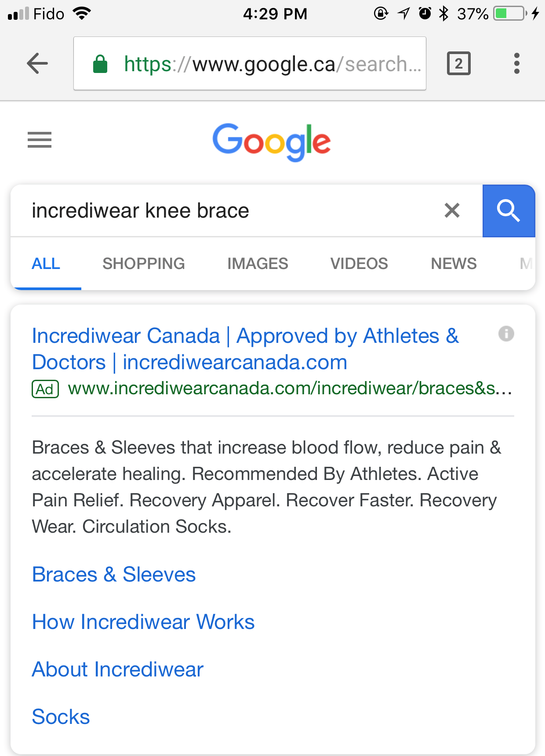Open the How Incrediwear Works link
Image resolution: width=545 pixels, height=756 pixels.
143,622
